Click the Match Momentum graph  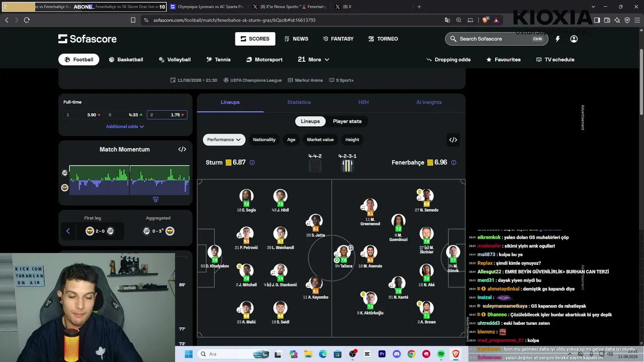point(129,180)
